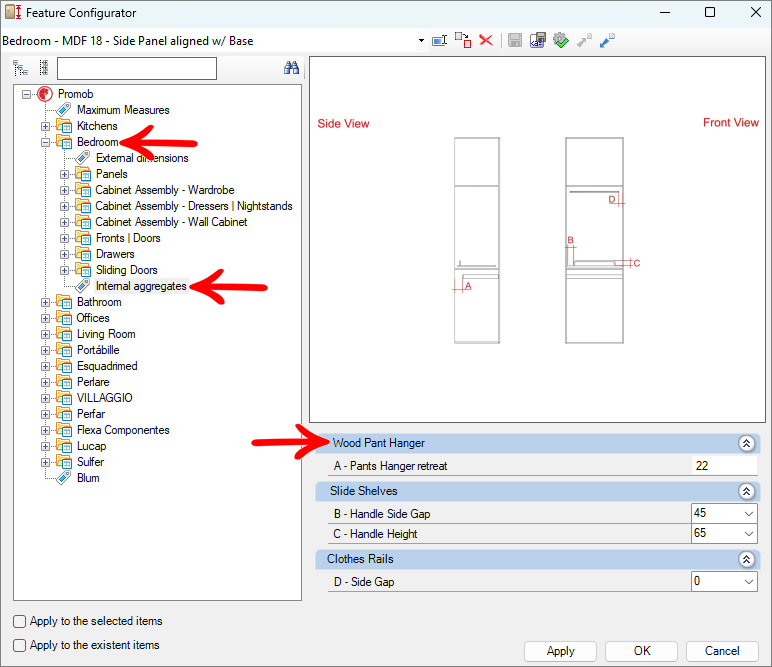Click the Apply button
This screenshot has height=667, width=772.
(x=560, y=651)
